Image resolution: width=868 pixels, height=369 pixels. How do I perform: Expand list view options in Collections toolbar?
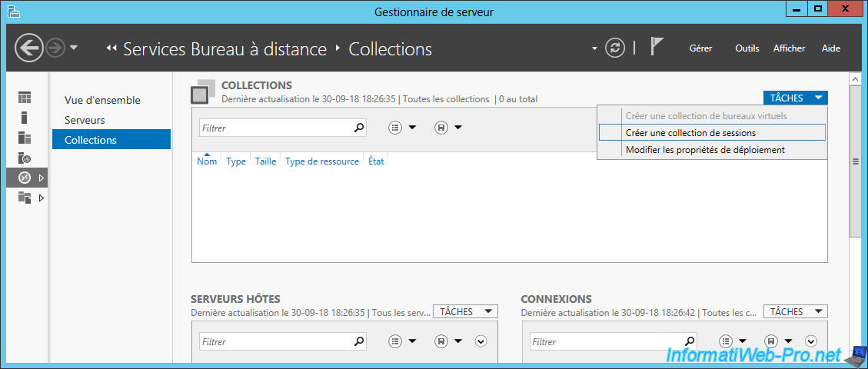pos(402,128)
